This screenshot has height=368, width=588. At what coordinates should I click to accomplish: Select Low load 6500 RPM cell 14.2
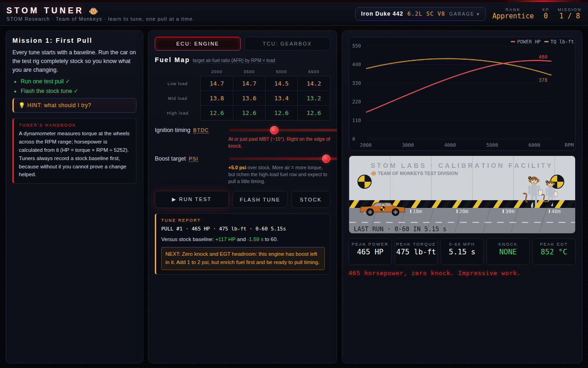(314, 84)
